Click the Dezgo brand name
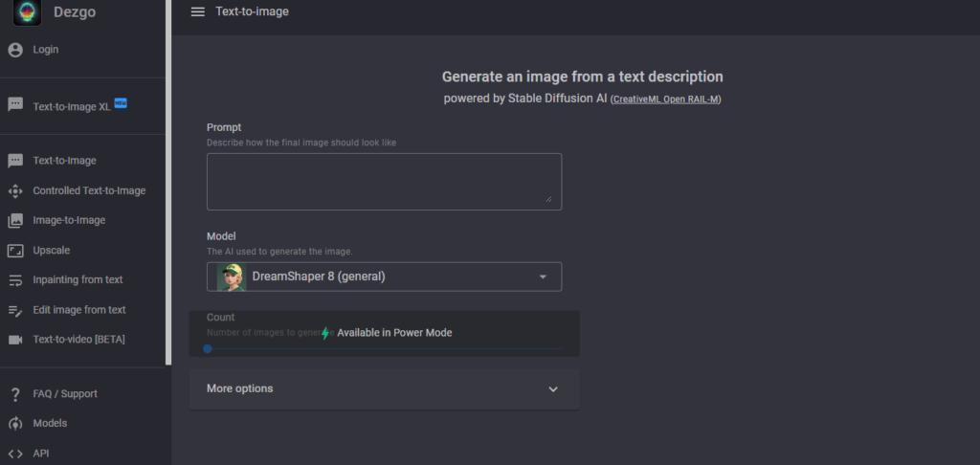 [75, 11]
